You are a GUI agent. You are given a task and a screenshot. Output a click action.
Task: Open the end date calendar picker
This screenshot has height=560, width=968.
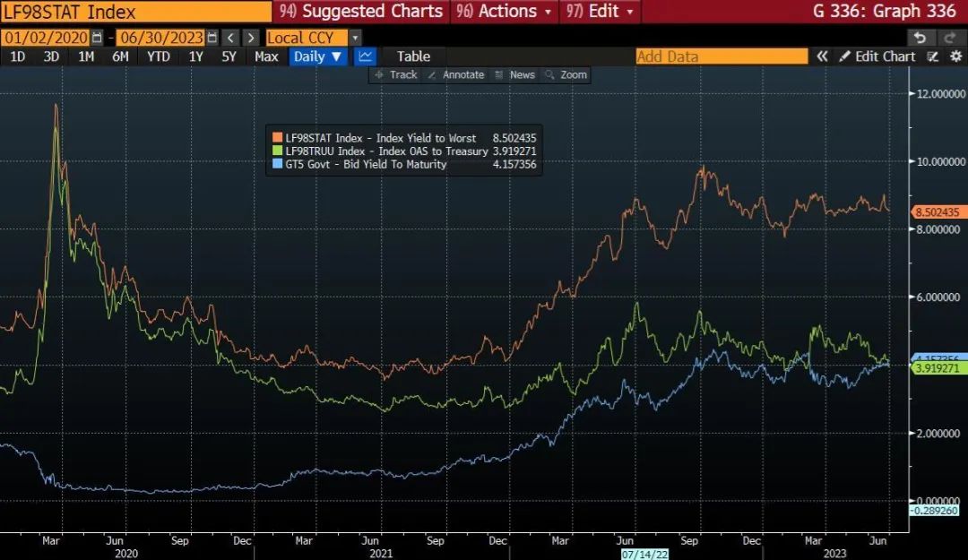212,38
